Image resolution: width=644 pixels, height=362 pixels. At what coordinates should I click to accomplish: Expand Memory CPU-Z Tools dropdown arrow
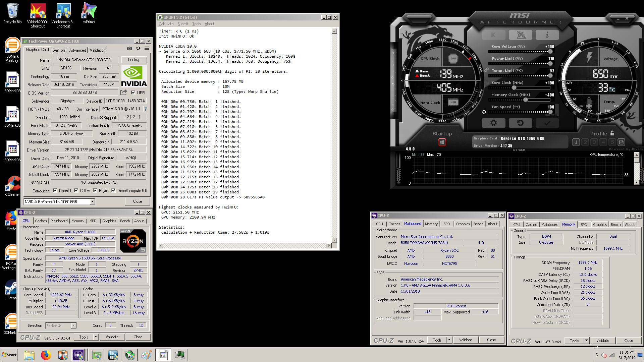pyautogui.click(x=586, y=341)
